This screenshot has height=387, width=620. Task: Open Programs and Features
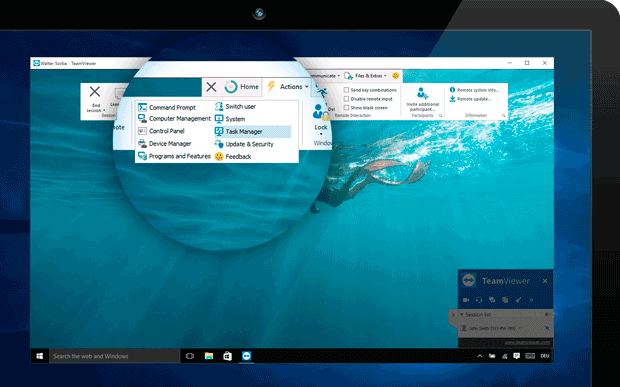(x=174, y=156)
